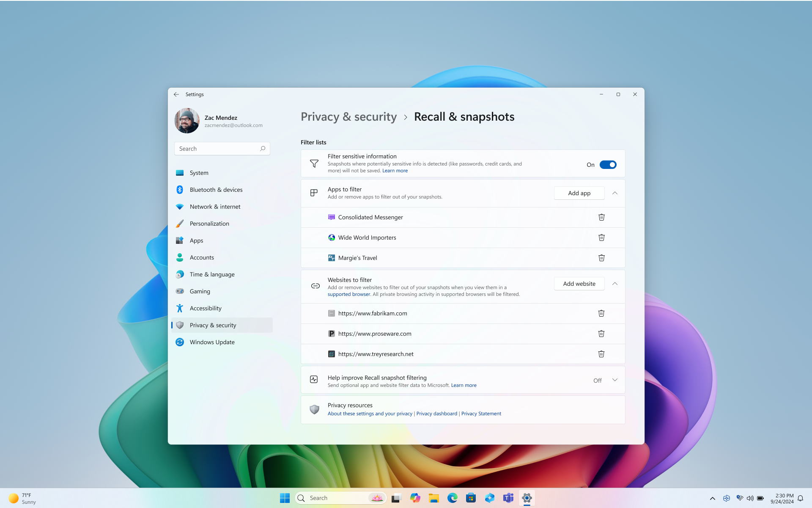Select Windows Update from sidebar
This screenshot has width=812, height=508.
[212, 342]
